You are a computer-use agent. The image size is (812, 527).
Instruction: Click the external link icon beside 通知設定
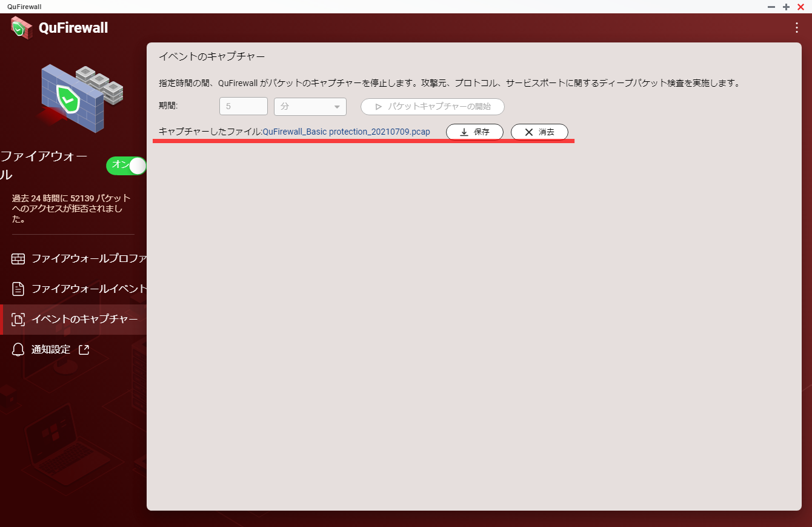pos(84,349)
